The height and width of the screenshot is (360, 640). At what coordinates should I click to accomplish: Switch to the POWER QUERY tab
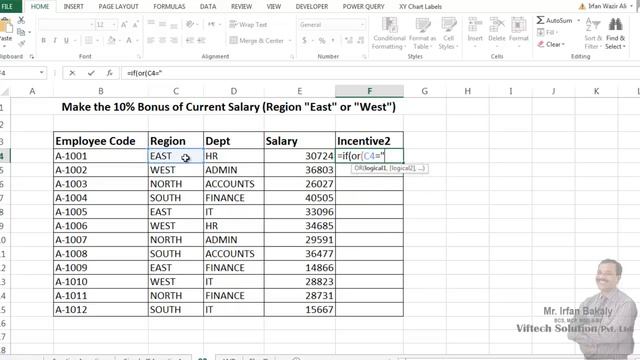click(363, 7)
